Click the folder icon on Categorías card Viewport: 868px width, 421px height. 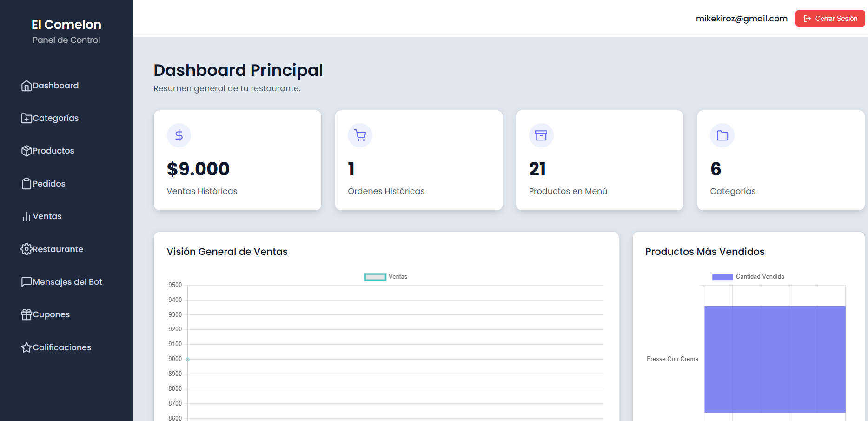[722, 135]
